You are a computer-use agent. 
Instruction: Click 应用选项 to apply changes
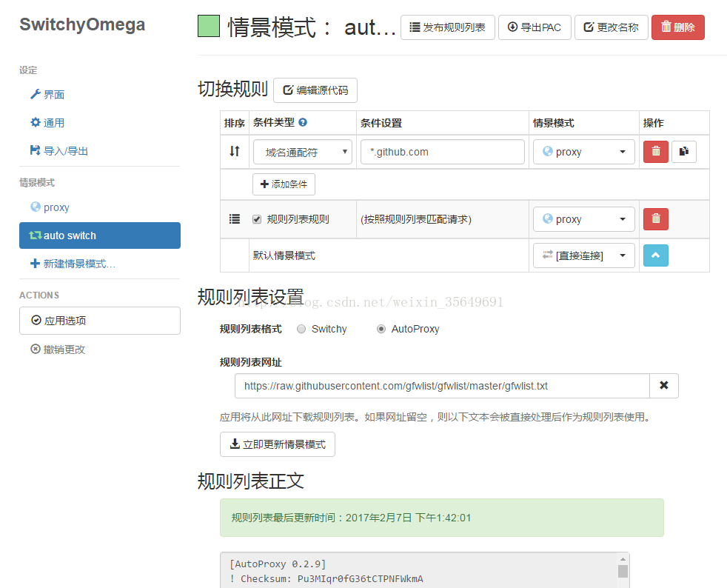tap(100, 321)
